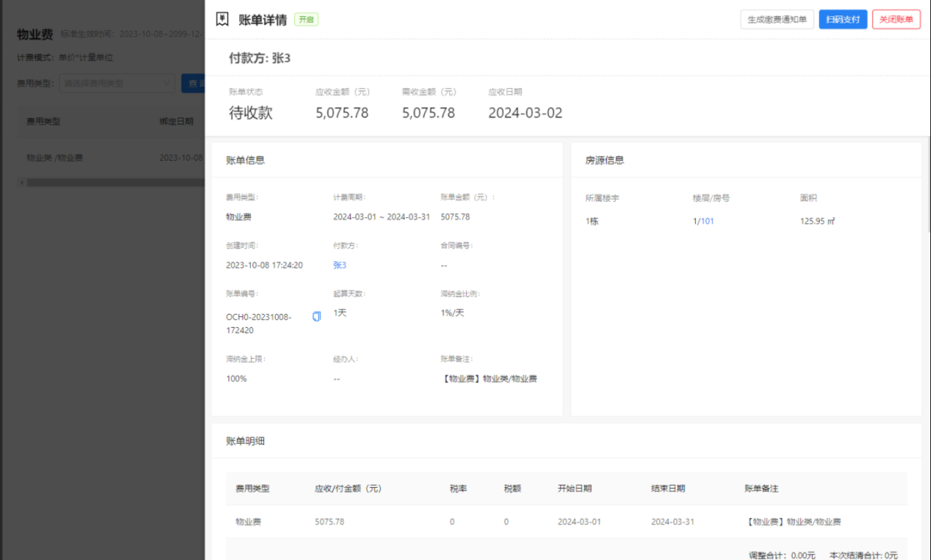Click the 应收/付金额（元） column header
The width and height of the screenshot is (931, 560).
click(x=348, y=489)
